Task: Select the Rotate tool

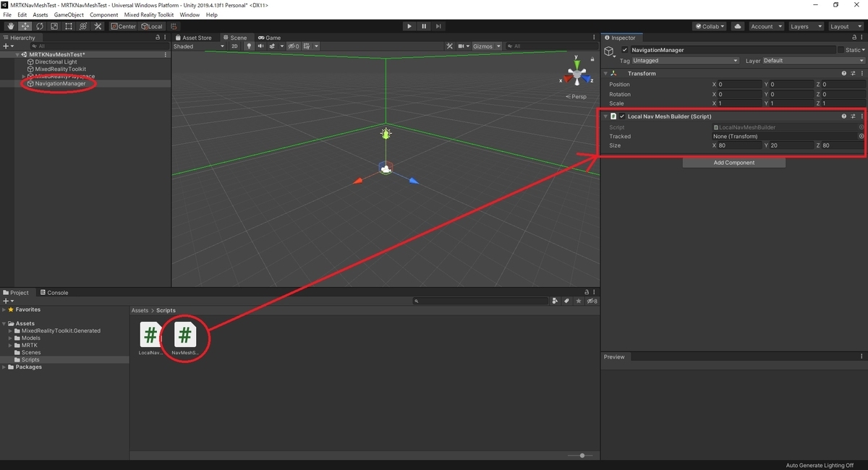Action: [39, 26]
